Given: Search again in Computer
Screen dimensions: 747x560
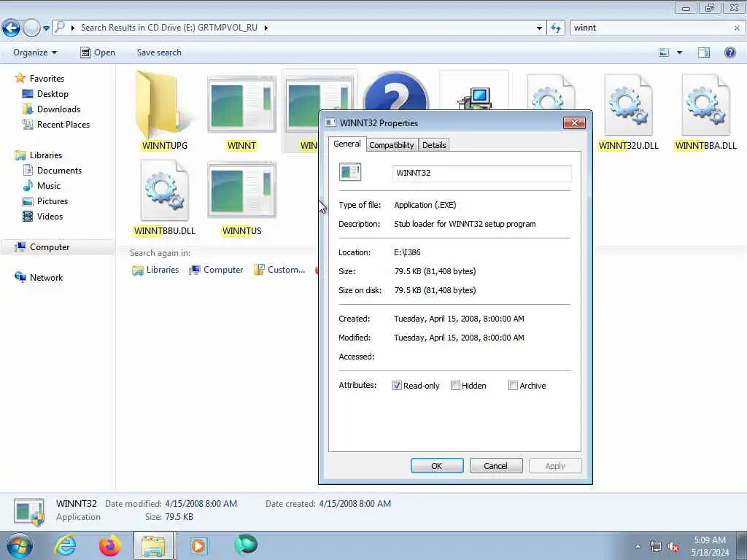Looking at the screenshot, I should click(216, 270).
